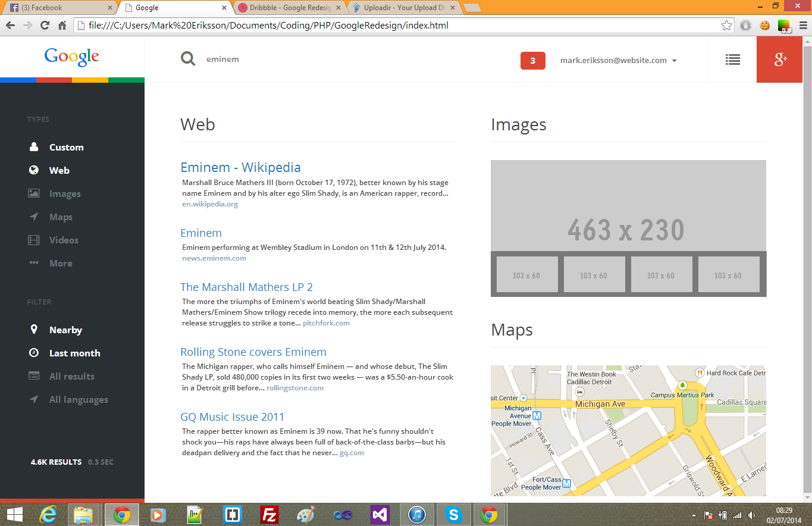Screen dimensions: 812x526
Task: Click the list view icon in header
Action: (732, 60)
